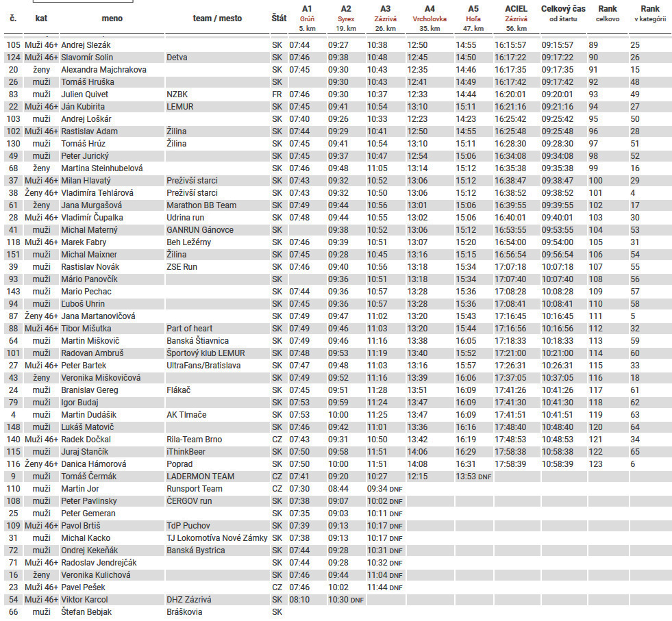Select the 'A4 Vrcholovka' checkpoint header
672x621 pixels.
tap(430, 14)
